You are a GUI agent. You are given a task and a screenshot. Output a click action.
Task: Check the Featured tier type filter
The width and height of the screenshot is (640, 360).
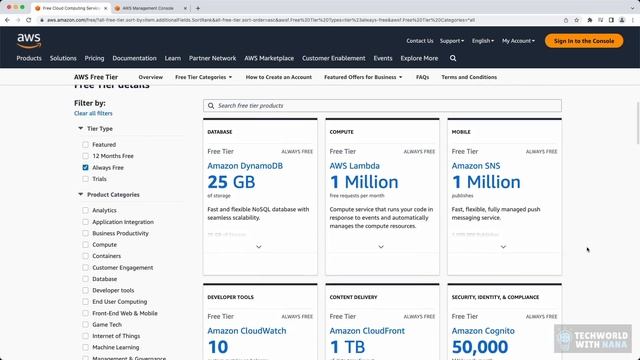85,144
